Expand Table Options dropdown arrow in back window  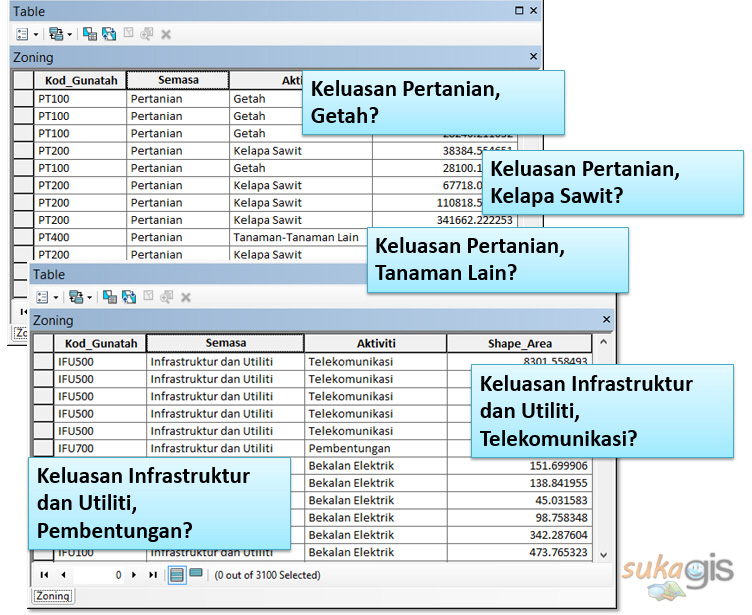pos(35,35)
